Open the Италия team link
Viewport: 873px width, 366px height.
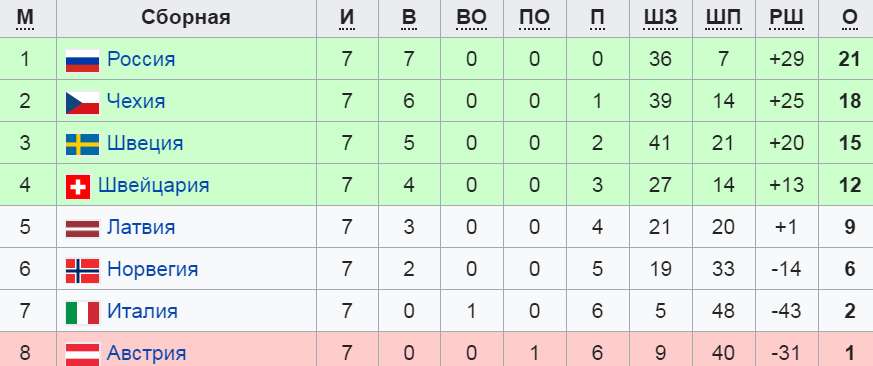[142, 311]
